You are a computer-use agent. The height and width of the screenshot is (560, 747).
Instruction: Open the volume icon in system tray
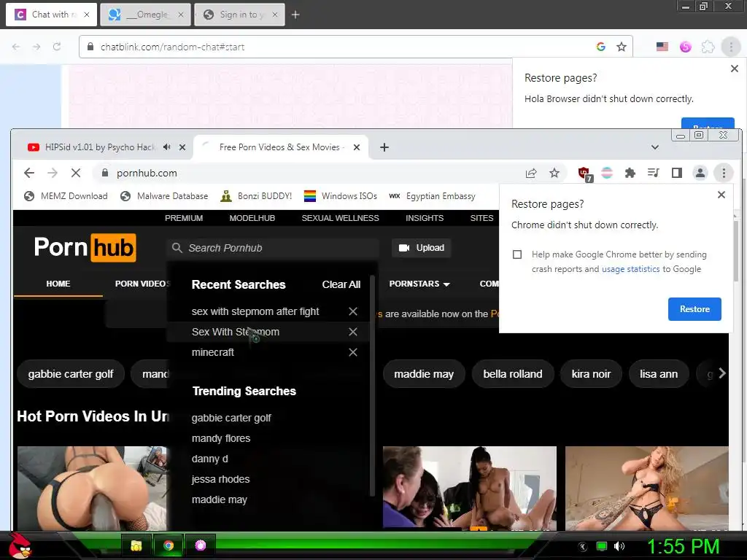619,546
